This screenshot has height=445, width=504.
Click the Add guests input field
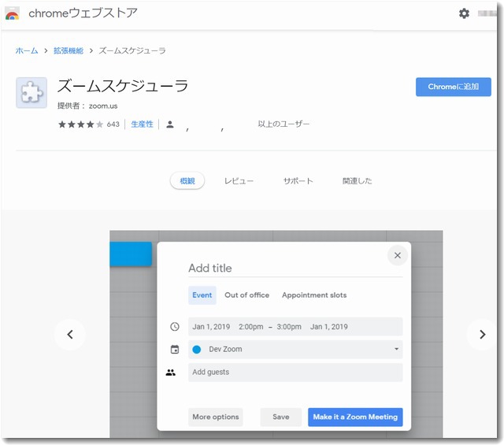[x=295, y=373]
